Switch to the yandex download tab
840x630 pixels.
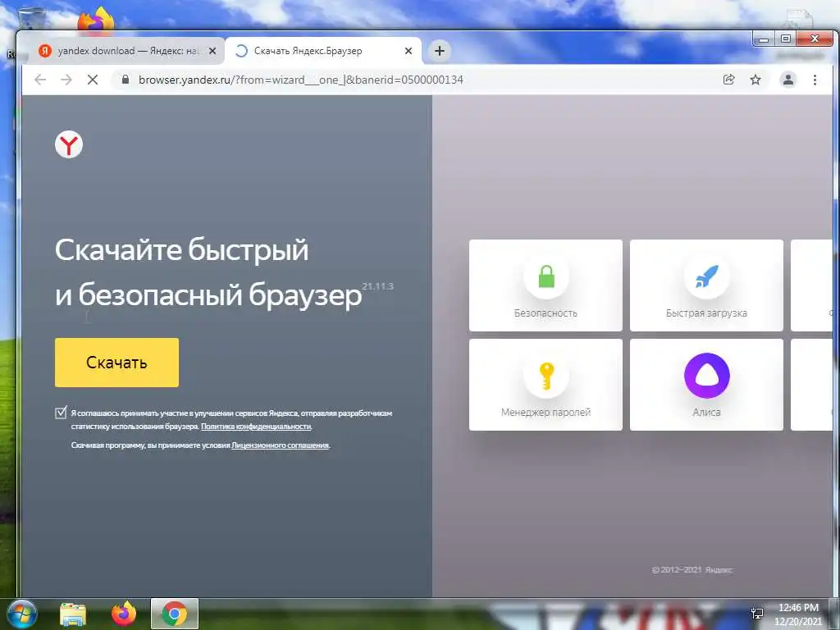click(127, 51)
